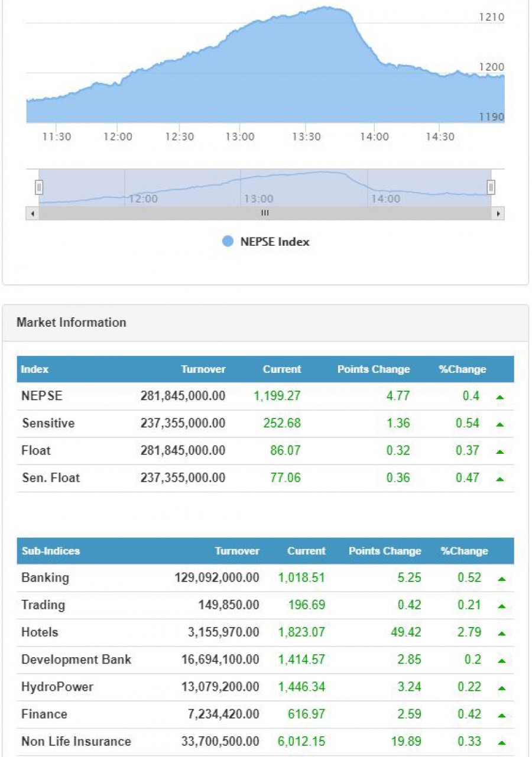Click the green up arrow in NEPSE row
Image resolution: width=532 pixels, height=757 pixels.
pyautogui.click(x=500, y=397)
